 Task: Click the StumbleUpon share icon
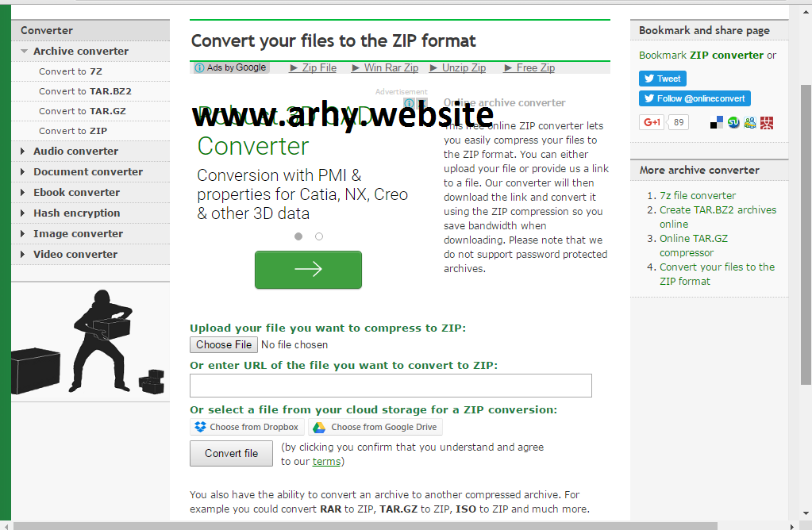click(x=733, y=123)
